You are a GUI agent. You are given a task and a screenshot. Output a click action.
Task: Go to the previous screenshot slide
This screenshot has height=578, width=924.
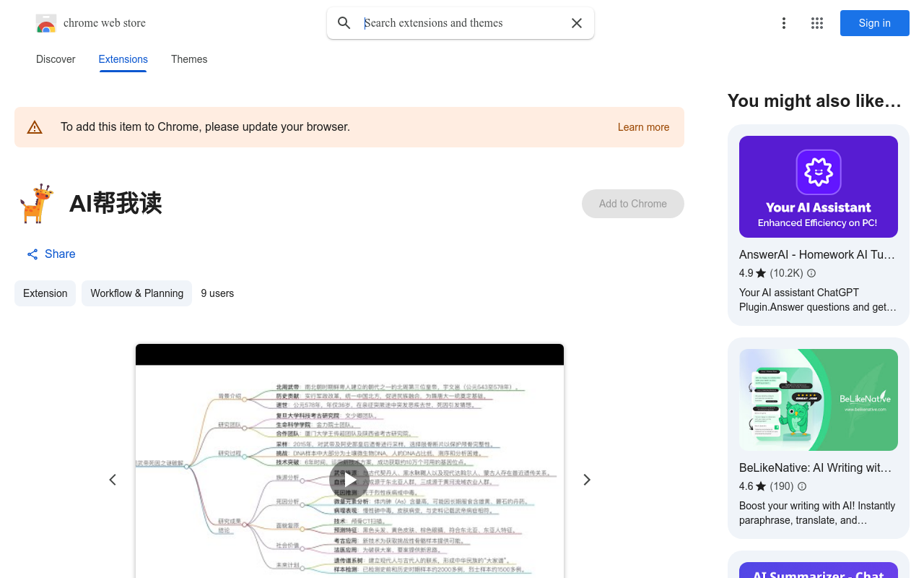coord(113,480)
